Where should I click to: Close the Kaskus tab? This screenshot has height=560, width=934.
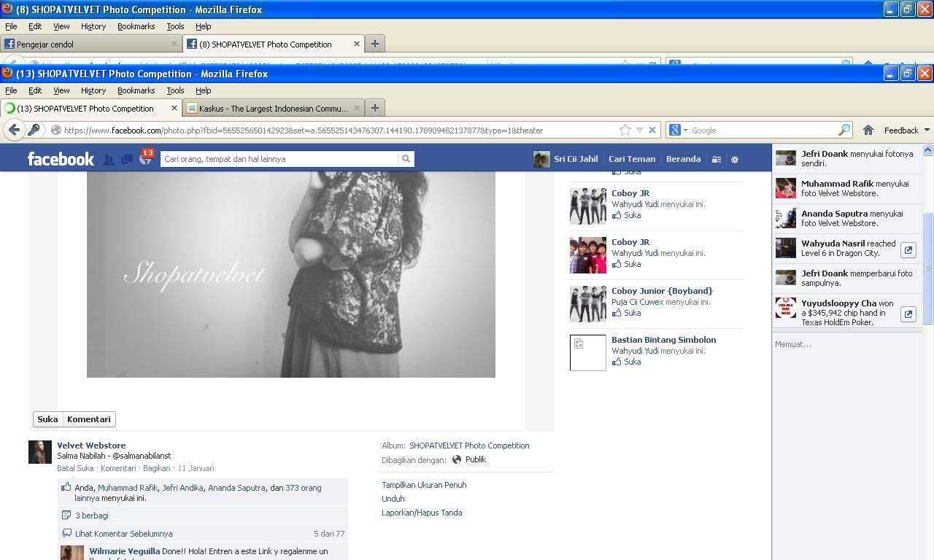[357, 108]
